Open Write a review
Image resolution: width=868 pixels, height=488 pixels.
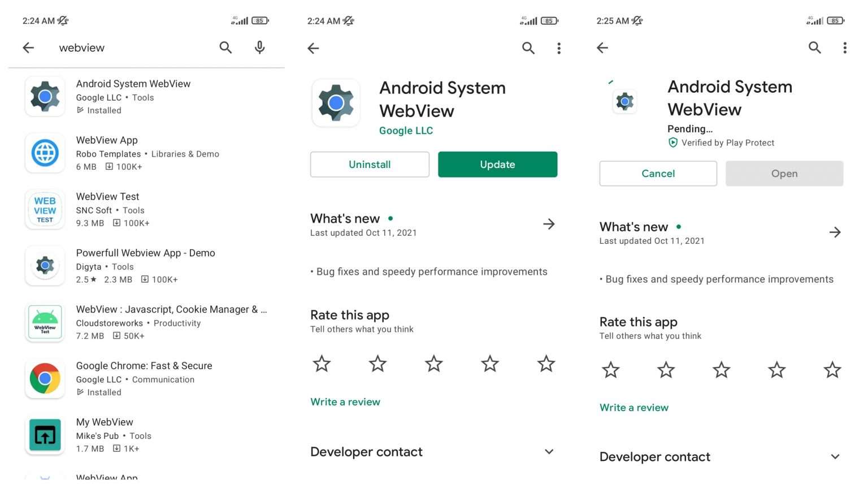pos(345,401)
